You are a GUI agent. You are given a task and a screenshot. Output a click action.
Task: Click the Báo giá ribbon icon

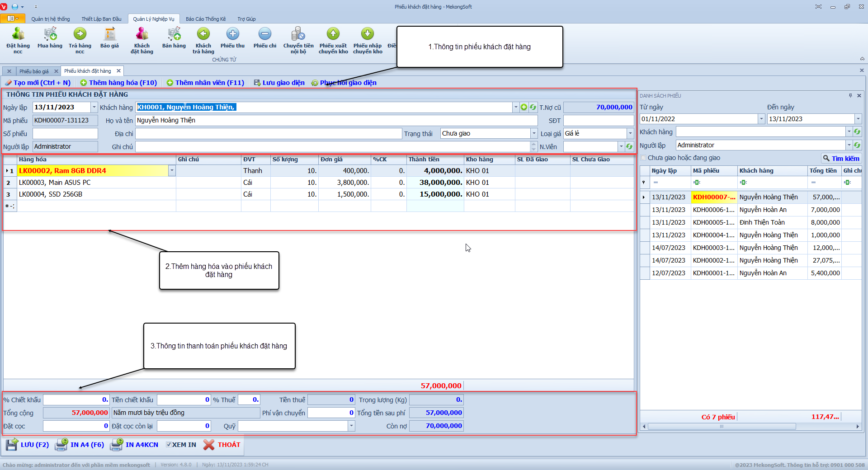[x=109, y=34]
